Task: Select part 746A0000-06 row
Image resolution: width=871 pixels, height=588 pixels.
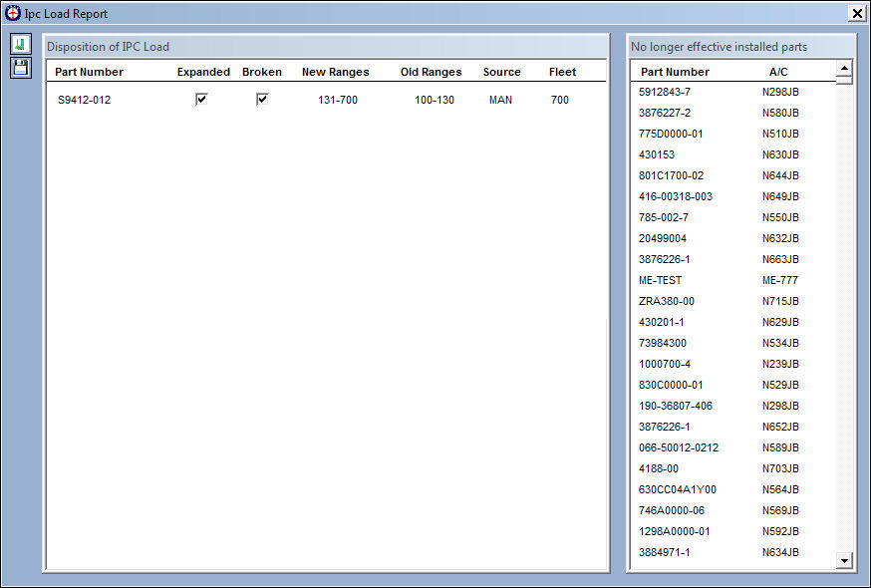Action: tap(733, 510)
